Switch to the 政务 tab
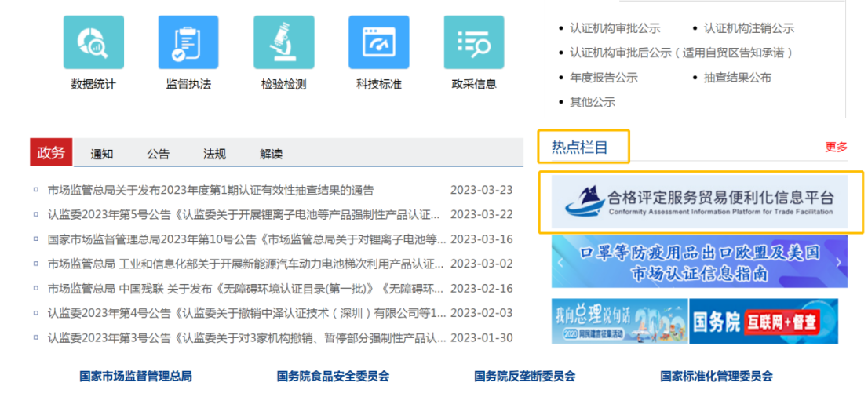Viewport: 868px width, 397px height. coord(51,153)
